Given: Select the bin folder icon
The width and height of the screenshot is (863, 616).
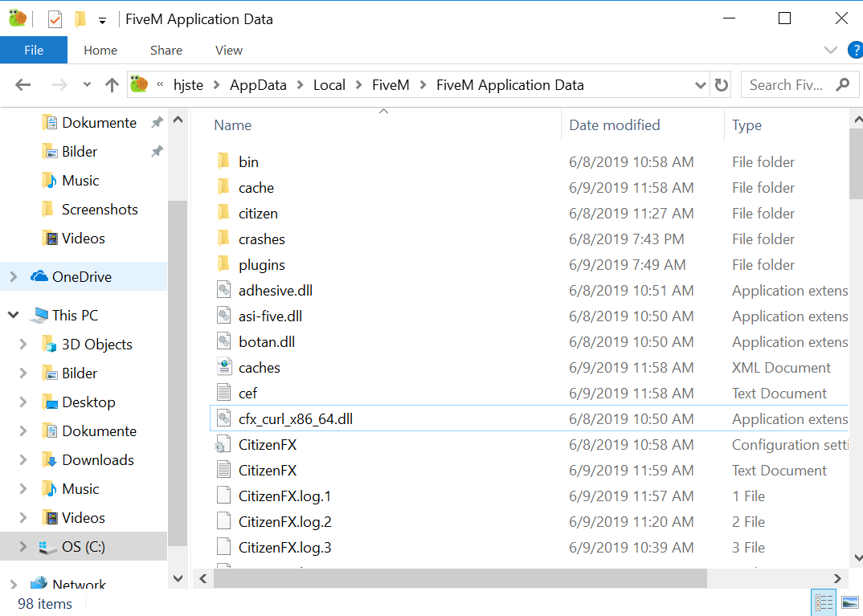Looking at the screenshot, I should point(223,161).
